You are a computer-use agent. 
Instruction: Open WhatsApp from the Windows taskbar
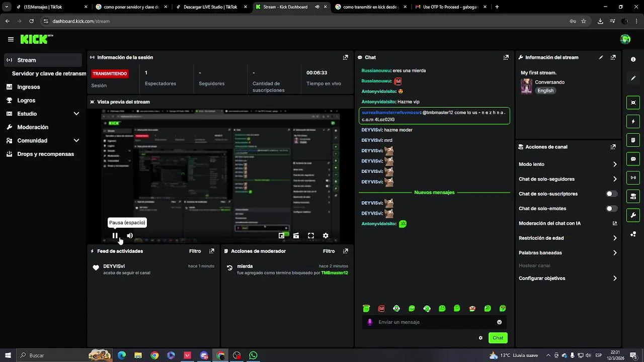[253, 355]
